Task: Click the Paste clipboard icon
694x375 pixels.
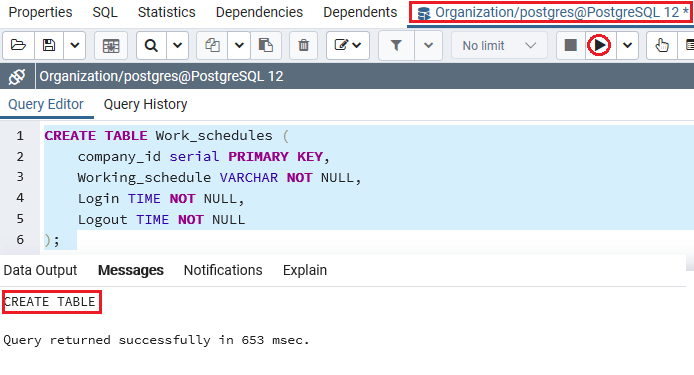Action: (266, 45)
